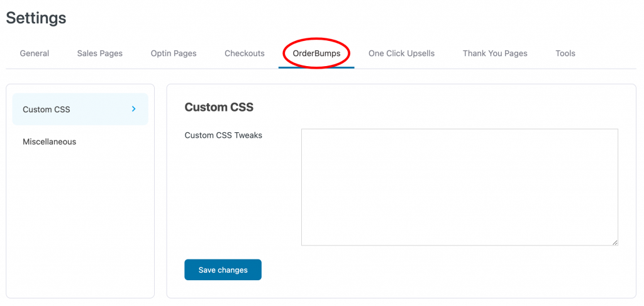Screen dimensions: 644x306
Task: Click the circled OrderBumps tab
Action: (x=316, y=54)
